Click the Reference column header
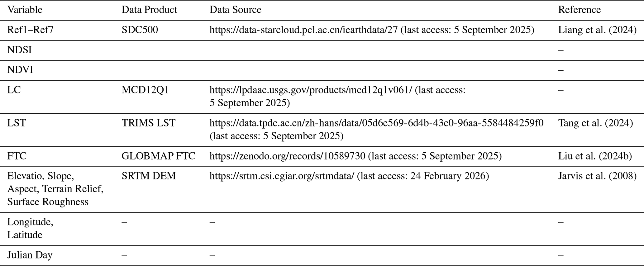Image resolution: width=644 pixels, height=266 pixels. tap(579, 10)
